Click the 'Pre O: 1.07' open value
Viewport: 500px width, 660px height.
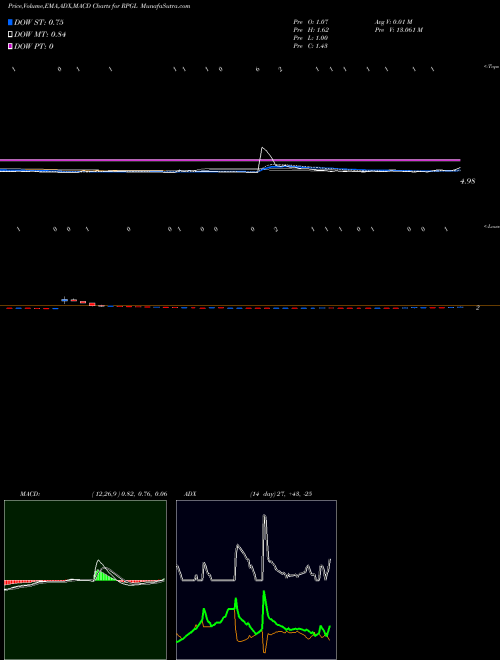tap(311, 21)
